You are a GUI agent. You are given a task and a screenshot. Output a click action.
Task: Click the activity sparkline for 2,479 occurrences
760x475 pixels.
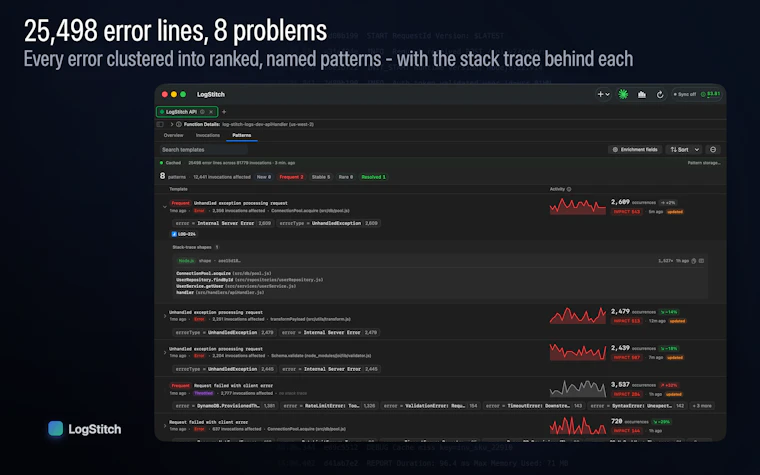577,316
